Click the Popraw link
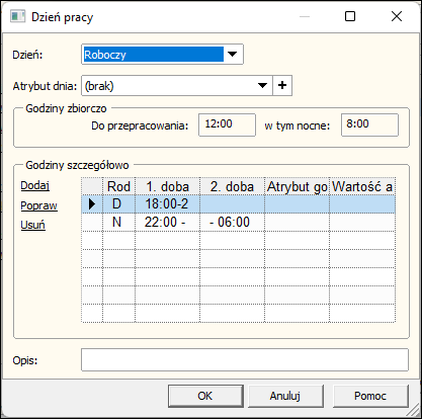The width and height of the screenshot is (422, 419). point(39,205)
